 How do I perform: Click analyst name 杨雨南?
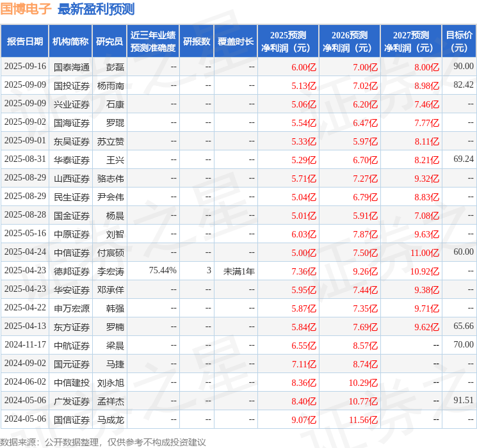(110, 86)
